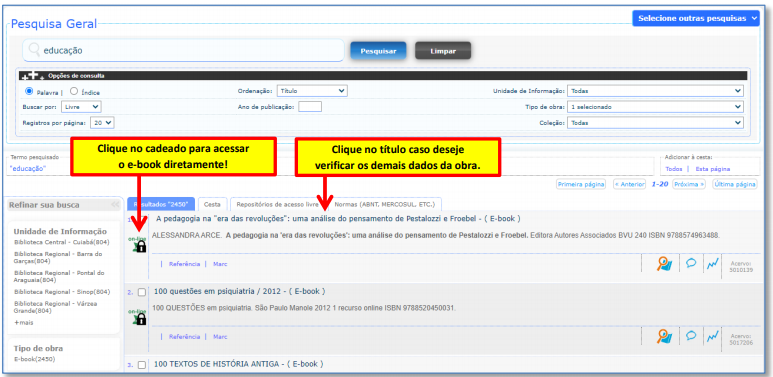
Task: Filter by Biblioteca Regional - Pontal do Araguaia(804)
Action: click(x=59, y=276)
